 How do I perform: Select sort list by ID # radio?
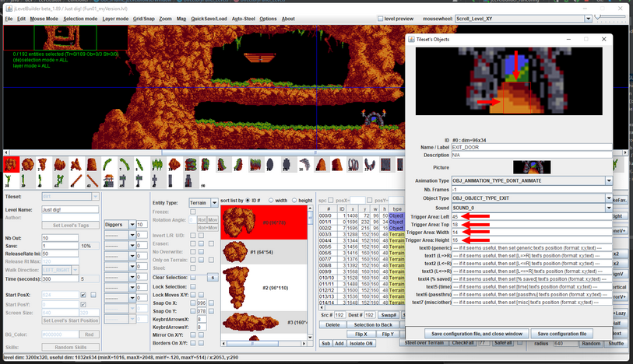point(248,201)
